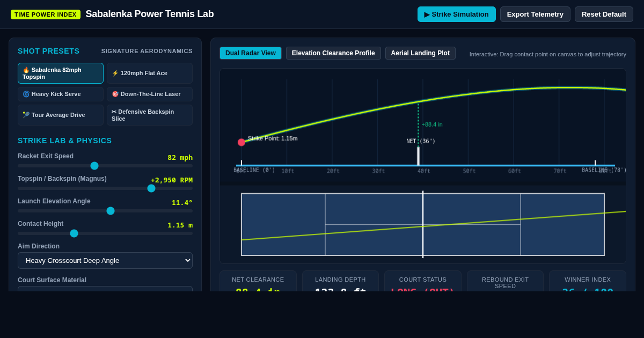Switch to Dual Radar View tab
This screenshot has width=644, height=338.
tap(251, 53)
